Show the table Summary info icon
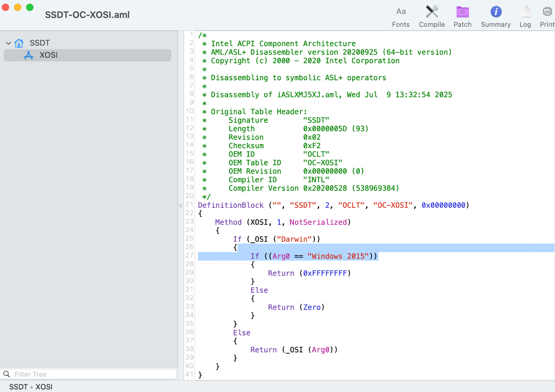 coord(495,12)
